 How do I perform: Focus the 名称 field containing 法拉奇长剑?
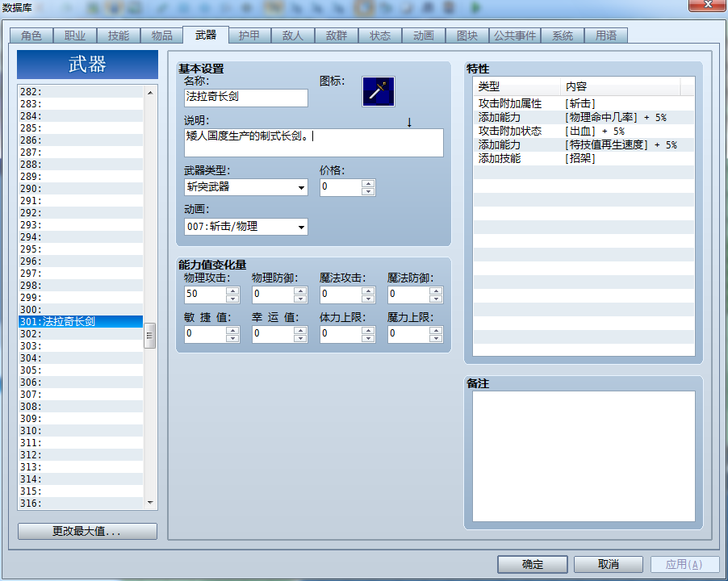[x=245, y=98]
